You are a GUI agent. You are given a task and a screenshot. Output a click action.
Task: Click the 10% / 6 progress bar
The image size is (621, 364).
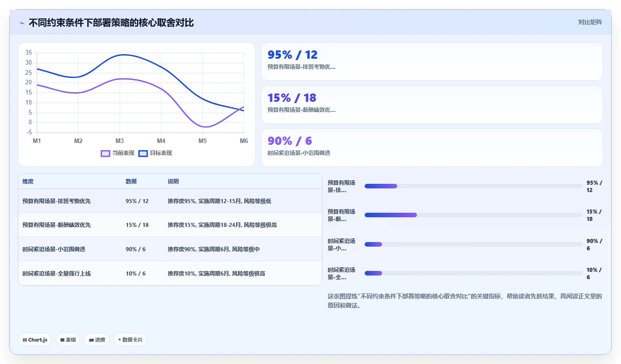[473, 273]
